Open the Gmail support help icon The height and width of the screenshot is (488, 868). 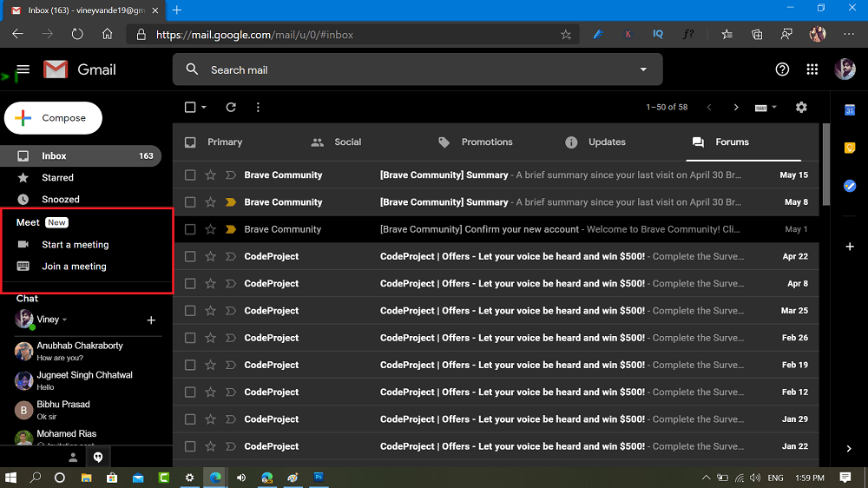[x=782, y=69]
